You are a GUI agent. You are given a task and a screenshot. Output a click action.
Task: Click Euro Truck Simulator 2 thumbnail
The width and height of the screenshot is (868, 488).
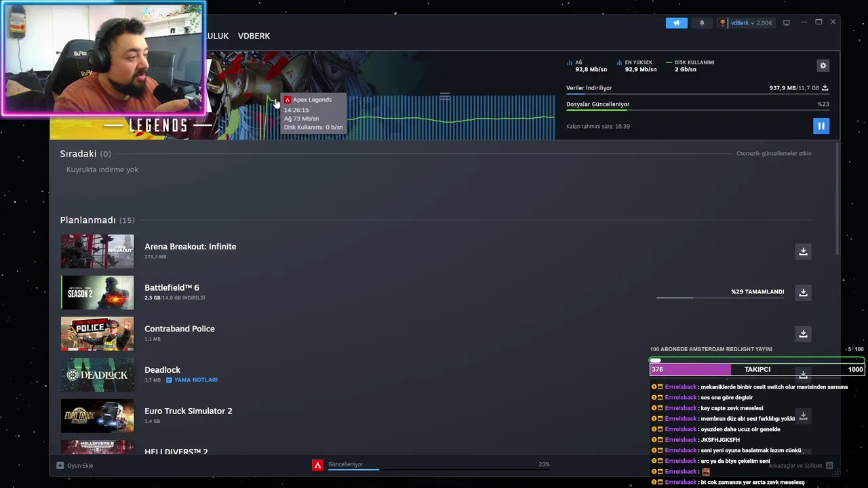pos(97,415)
